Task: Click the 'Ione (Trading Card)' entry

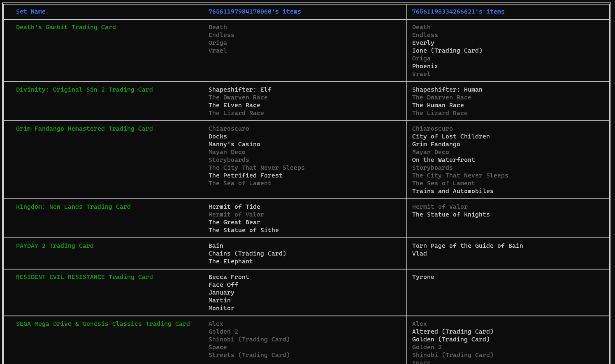Action: coord(447,51)
